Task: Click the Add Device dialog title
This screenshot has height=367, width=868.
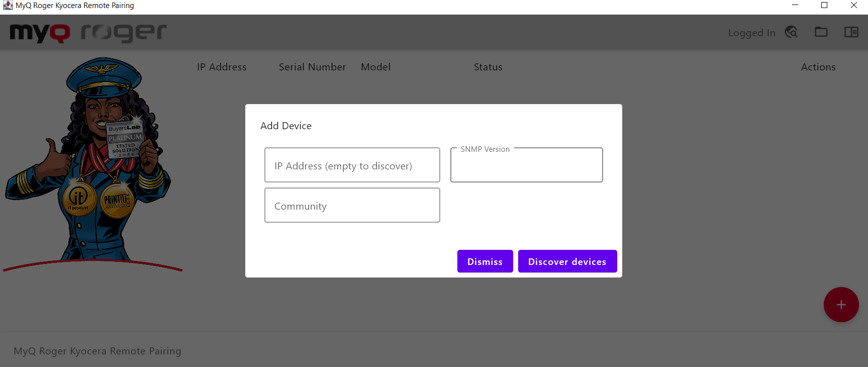Action: point(286,126)
